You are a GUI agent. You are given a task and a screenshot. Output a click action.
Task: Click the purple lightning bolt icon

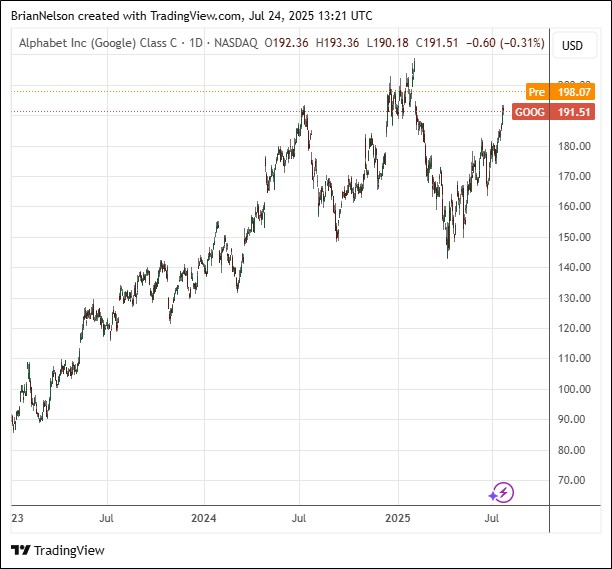point(502,493)
